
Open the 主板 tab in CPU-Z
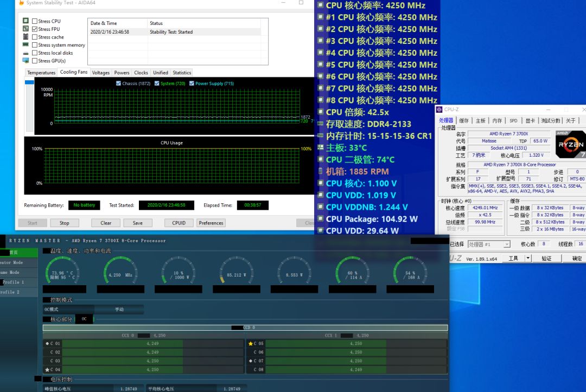[x=480, y=120]
